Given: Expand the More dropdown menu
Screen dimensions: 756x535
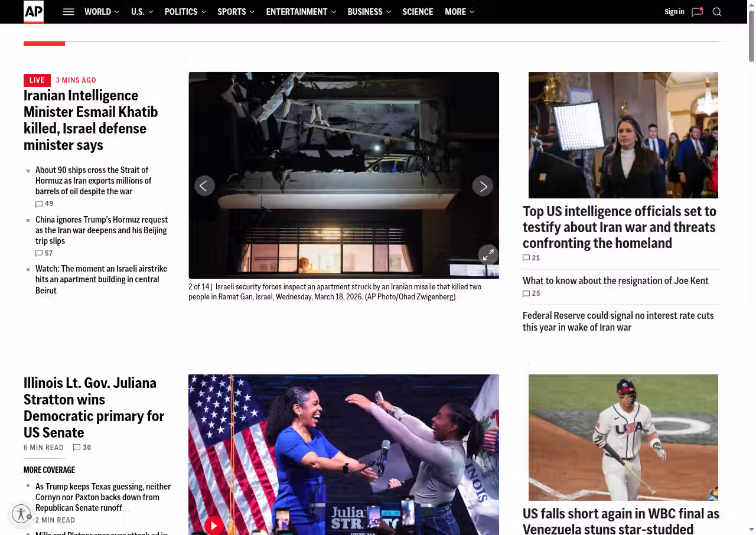Looking at the screenshot, I should [x=459, y=12].
